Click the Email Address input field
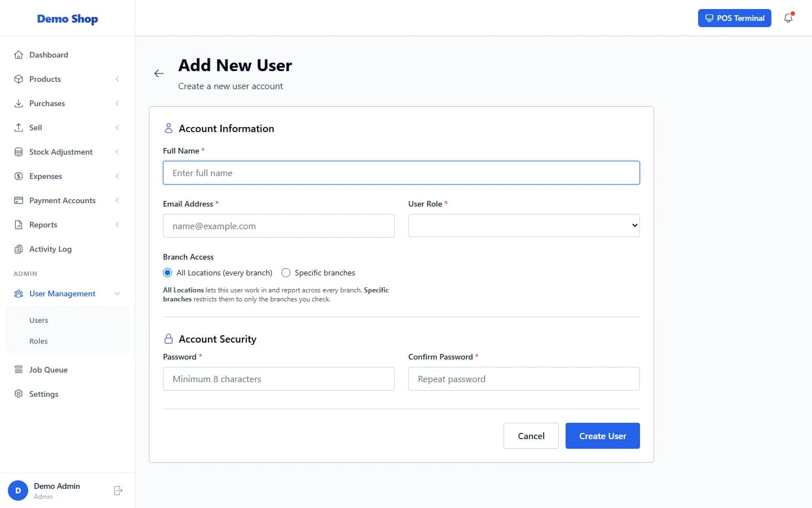This screenshot has width=812, height=508. click(279, 226)
